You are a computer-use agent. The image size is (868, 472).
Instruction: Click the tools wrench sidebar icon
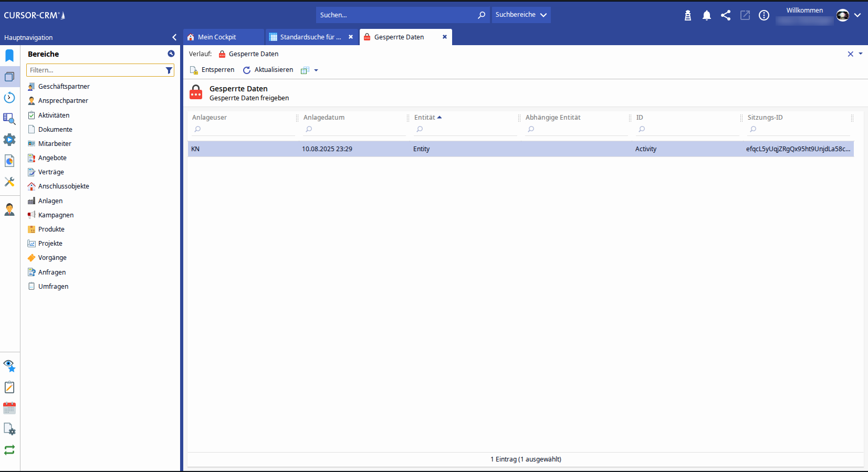[9, 182]
